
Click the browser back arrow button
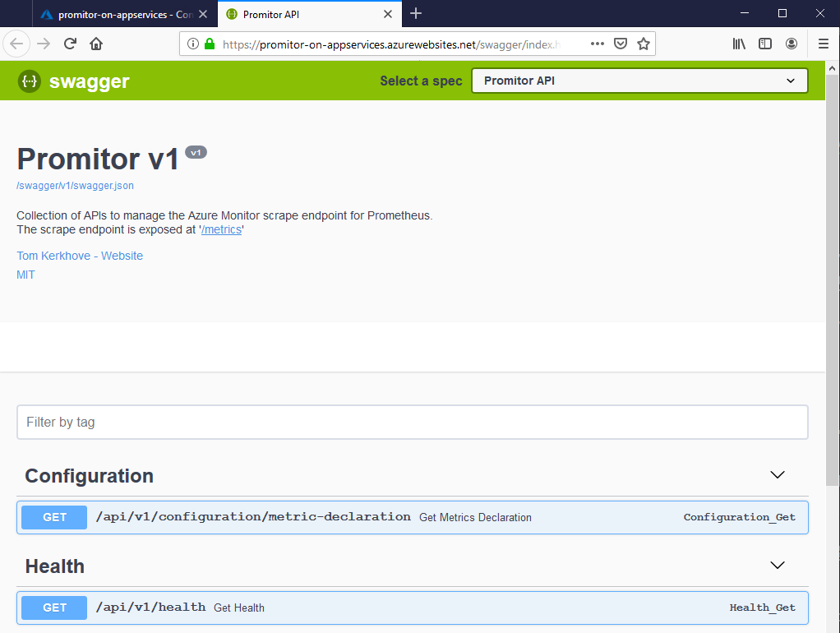17,44
